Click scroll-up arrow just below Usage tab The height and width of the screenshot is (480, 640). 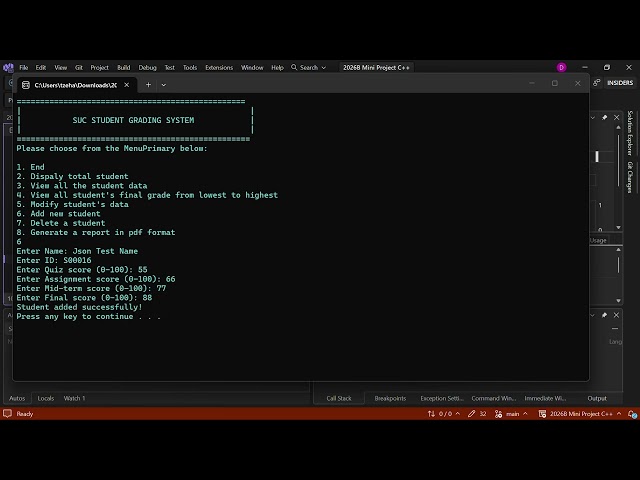[618, 249]
